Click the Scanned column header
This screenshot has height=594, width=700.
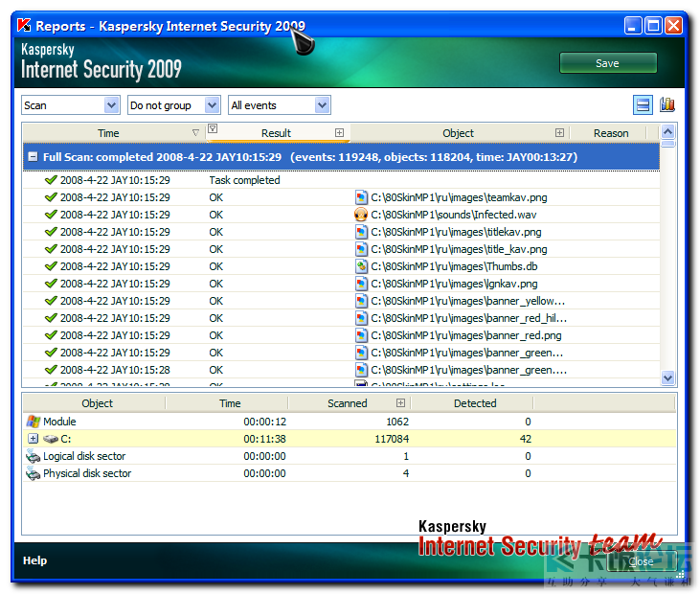click(x=348, y=403)
